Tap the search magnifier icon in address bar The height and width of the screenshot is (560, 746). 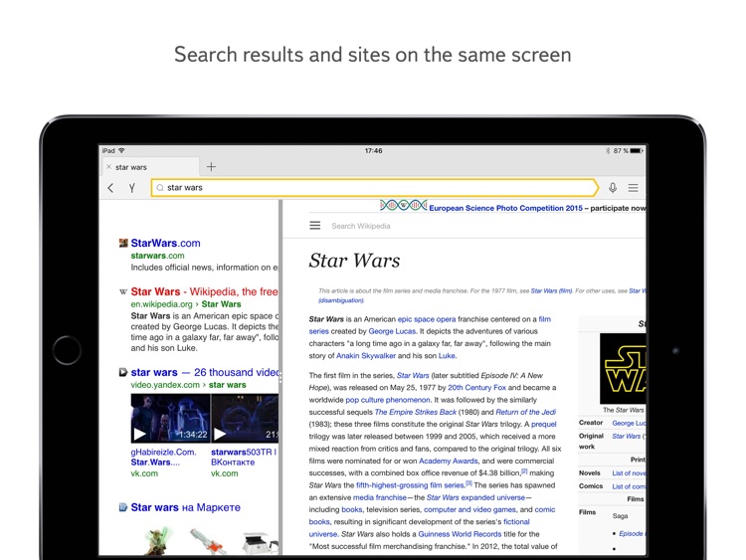point(160,188)
